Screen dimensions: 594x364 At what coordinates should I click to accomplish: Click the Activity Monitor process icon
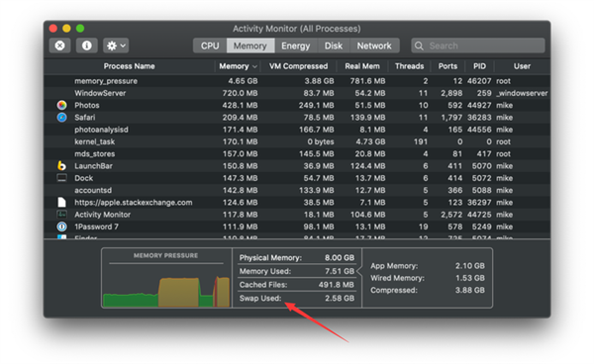[61, 215]
